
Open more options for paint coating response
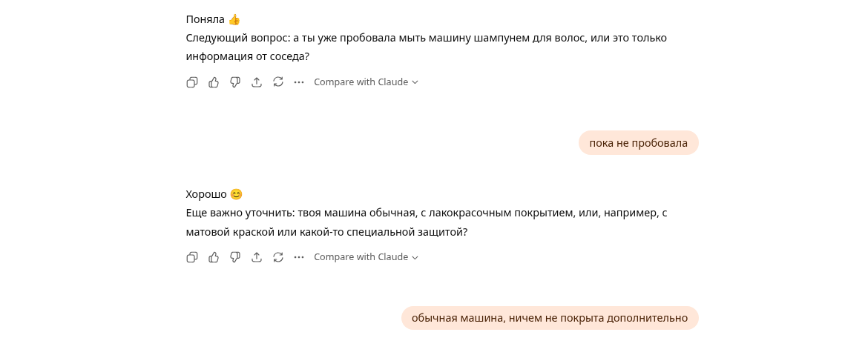299,257
